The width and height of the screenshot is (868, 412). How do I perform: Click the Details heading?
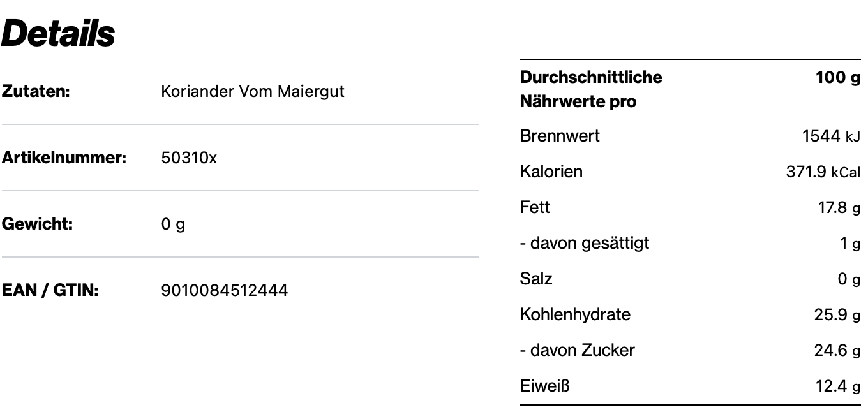click(x=58, y=33)
